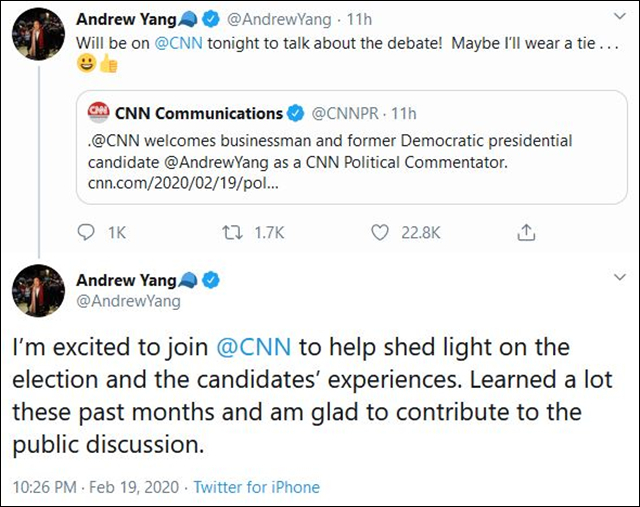The height and width of the screenshot is (507, 640).
Task: Click CNN Communications verified badge
Action: (x=297, y=113)
